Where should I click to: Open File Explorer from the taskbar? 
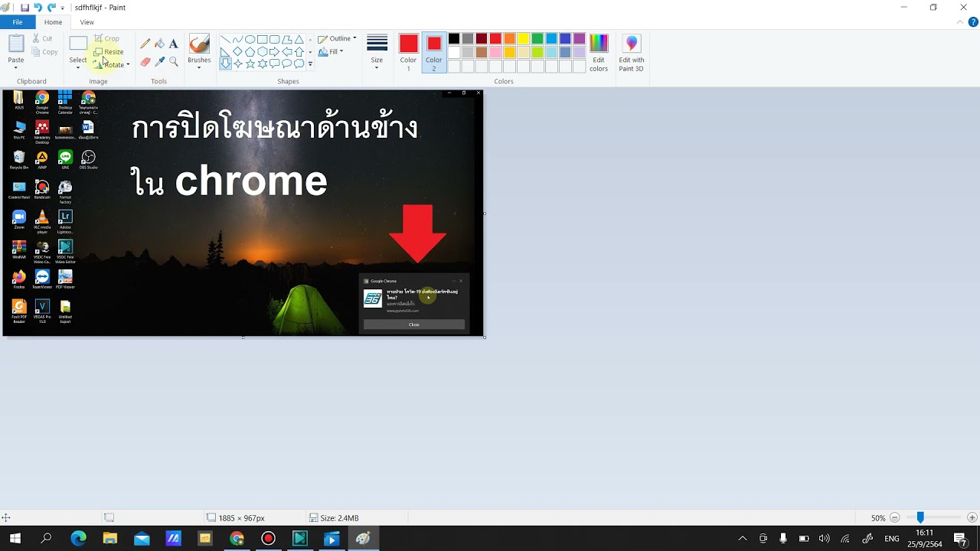coord(109,539)
